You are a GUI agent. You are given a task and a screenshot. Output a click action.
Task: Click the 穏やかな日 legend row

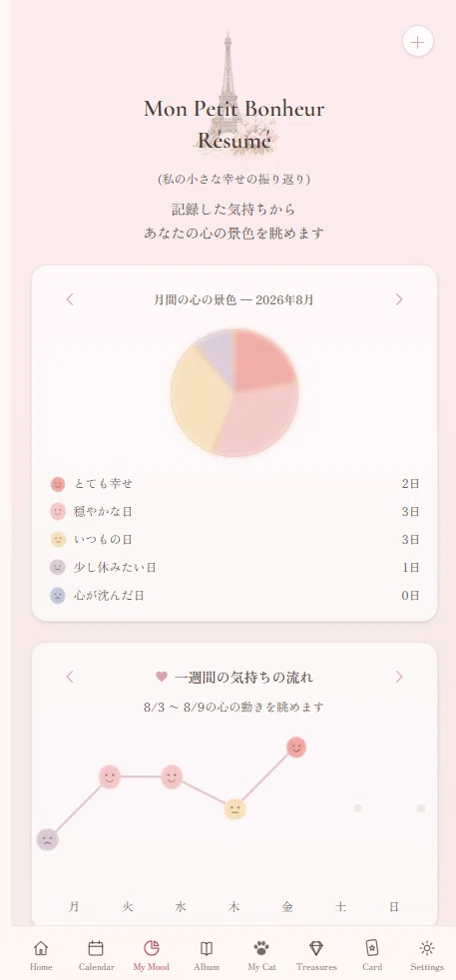coord(234,512)
